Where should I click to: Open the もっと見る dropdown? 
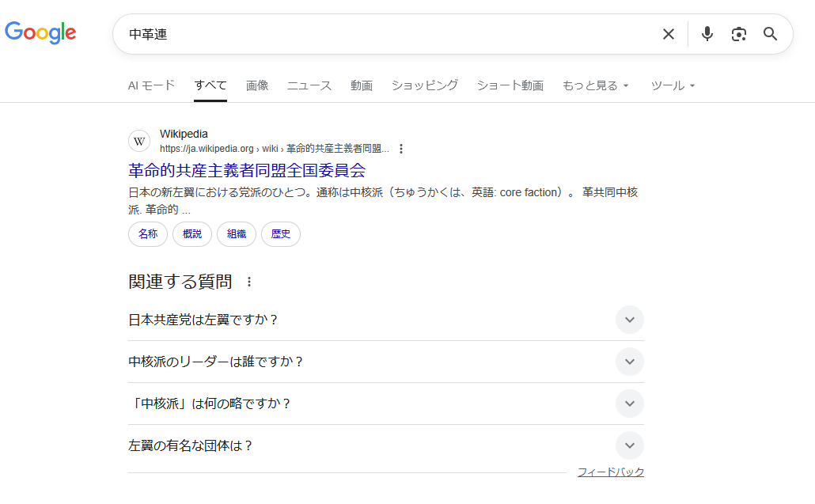[x=595, y=85]
